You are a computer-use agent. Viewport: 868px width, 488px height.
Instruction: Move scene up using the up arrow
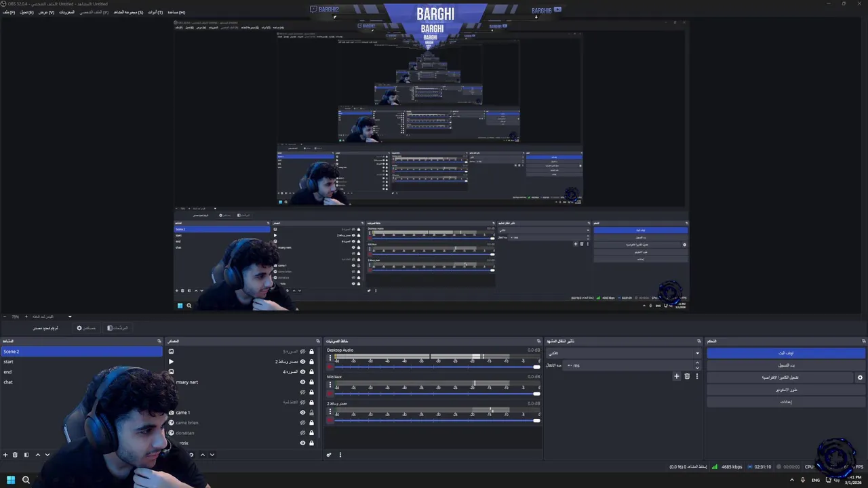click(38, 455)
